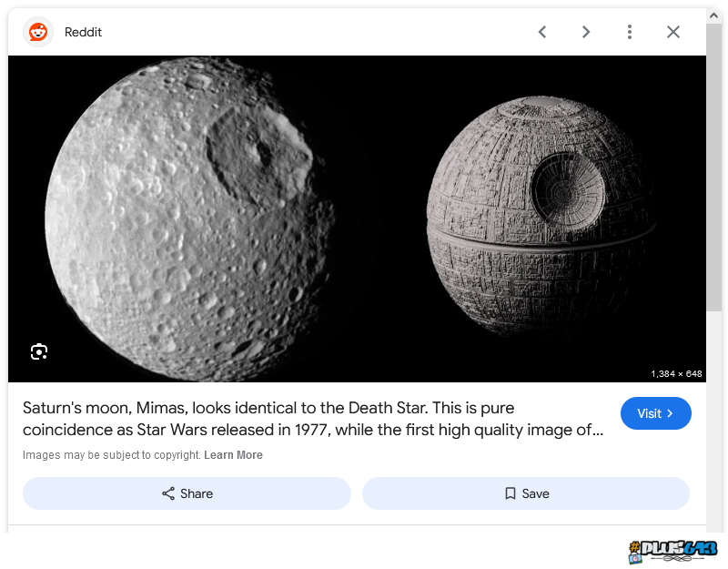This screenshot has width=728, height=569.
Task: Click the "1,384 × 648" image dimensions text
Action: 676,374
